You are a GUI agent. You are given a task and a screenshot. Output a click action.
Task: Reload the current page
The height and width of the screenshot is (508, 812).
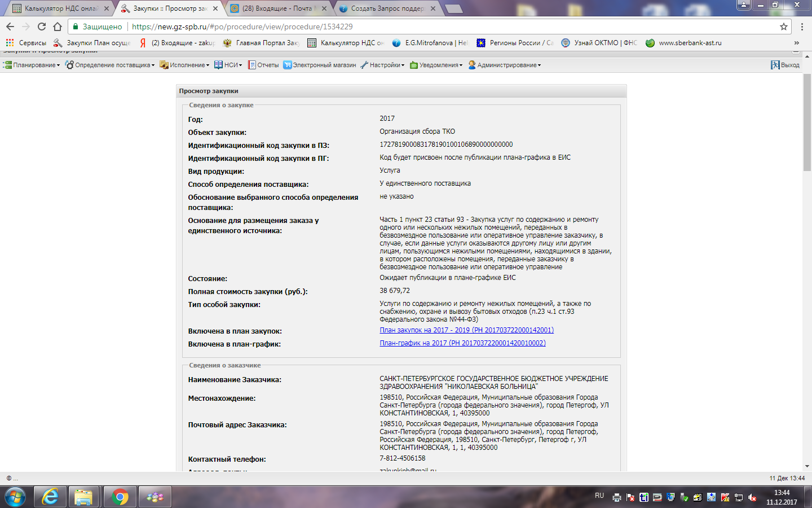(x=42, y=27)
